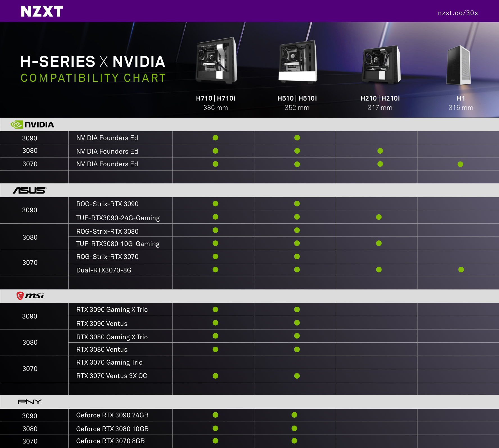
Task: Click the ASUS brand logo
Action: tap(30, 190)
